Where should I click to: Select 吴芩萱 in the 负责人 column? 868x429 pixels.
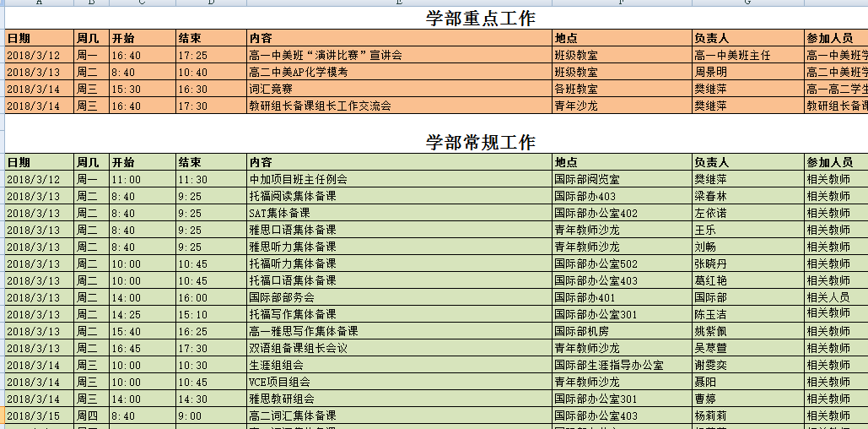pos(748,348)
